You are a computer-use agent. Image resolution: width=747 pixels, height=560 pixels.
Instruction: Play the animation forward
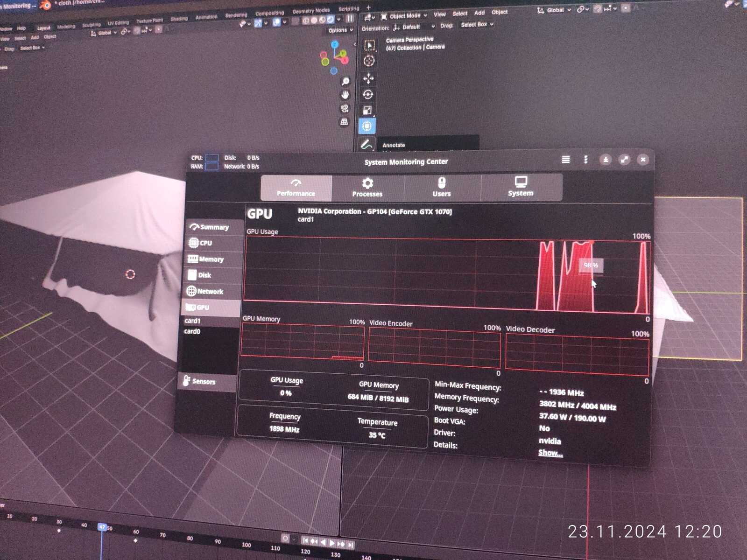pos(332,543)
